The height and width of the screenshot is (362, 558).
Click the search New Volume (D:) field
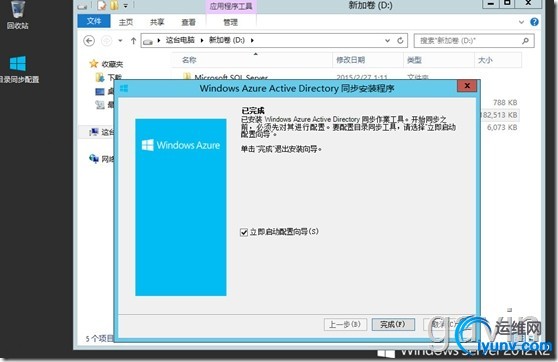[474, 41]
